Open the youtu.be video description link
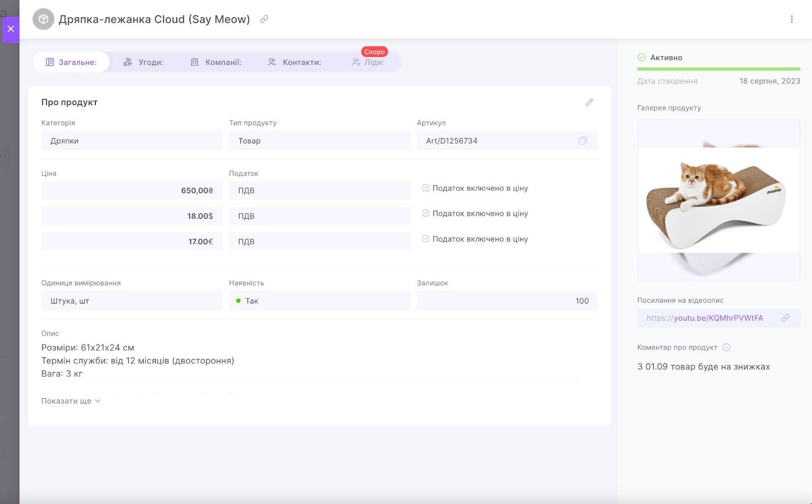The image size is (812, 504). [704, 318]
